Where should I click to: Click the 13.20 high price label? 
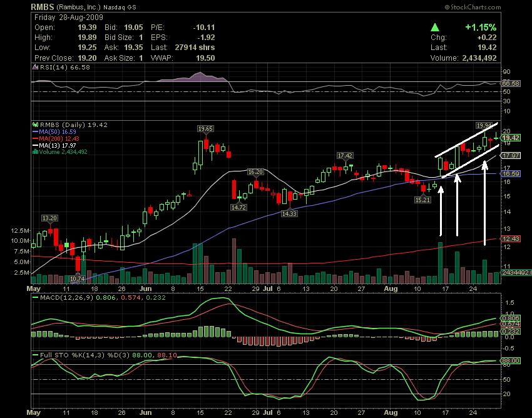point(50,218)
